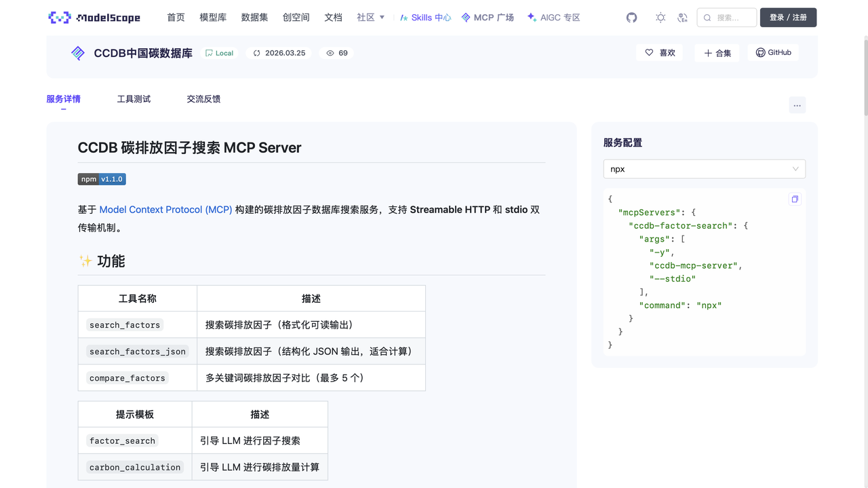This screenshot has width=868, height=488.
Task: Click the 服务配置 panel heading
Action: 623,143
